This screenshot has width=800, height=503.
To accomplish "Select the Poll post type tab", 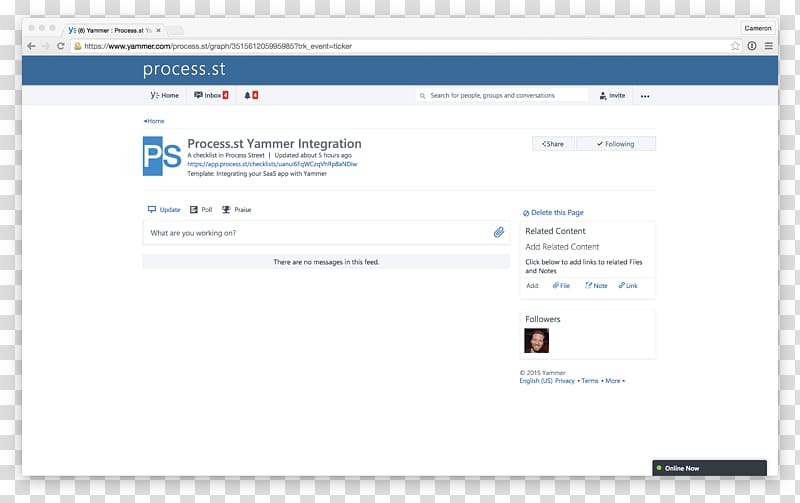I will click(x=201, y=210).
